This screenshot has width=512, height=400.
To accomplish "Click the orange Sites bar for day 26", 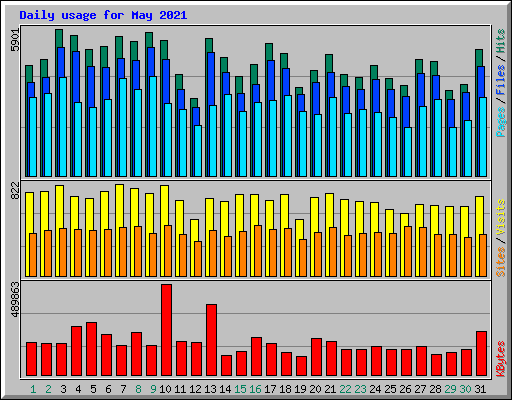I will [408, 251].
